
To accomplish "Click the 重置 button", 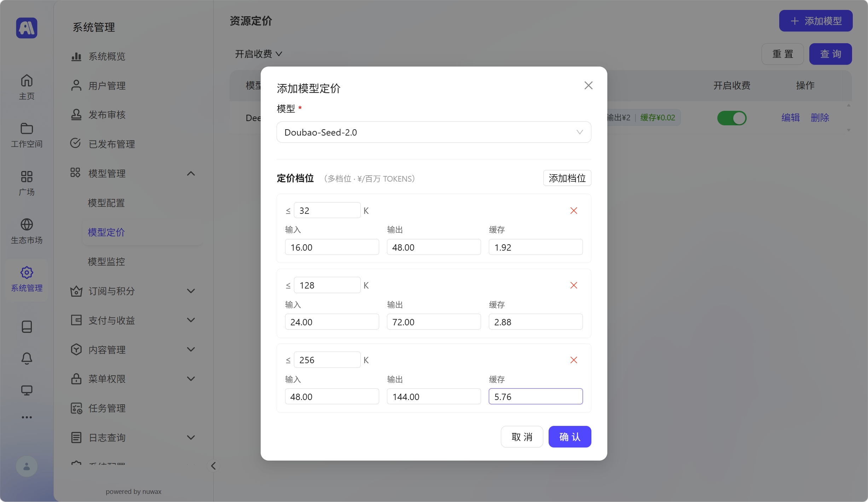I will 782,54.
